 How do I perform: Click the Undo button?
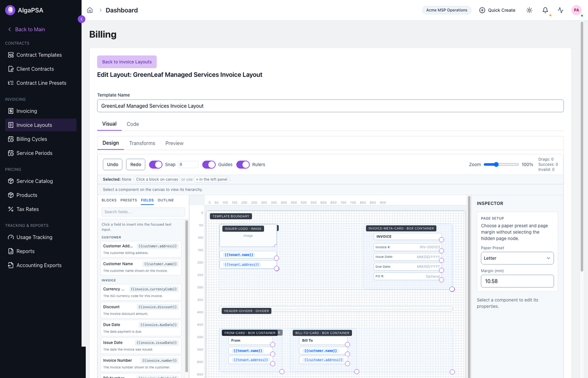113,165
